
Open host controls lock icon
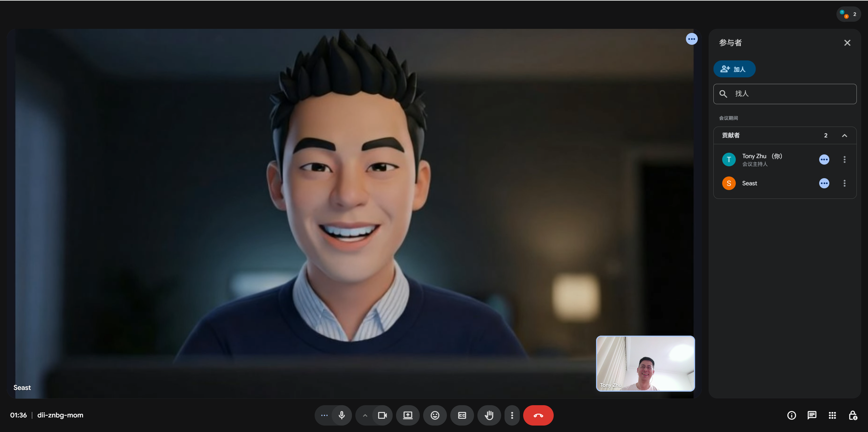coord(853,415)
